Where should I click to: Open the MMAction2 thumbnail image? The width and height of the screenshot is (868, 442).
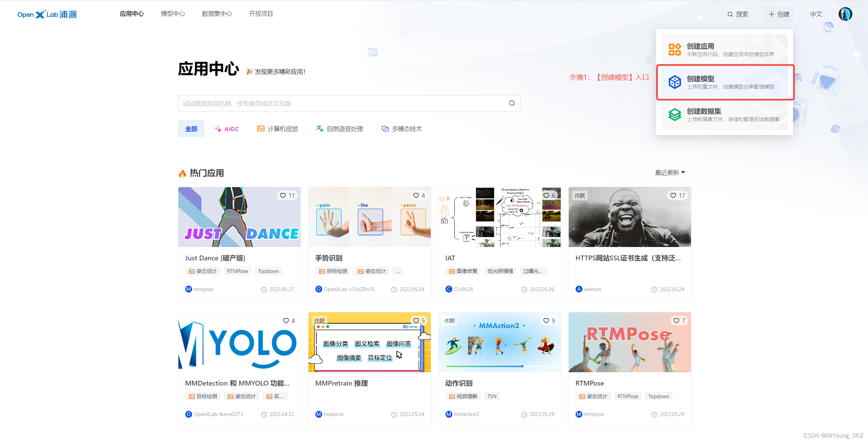(500, 342)
